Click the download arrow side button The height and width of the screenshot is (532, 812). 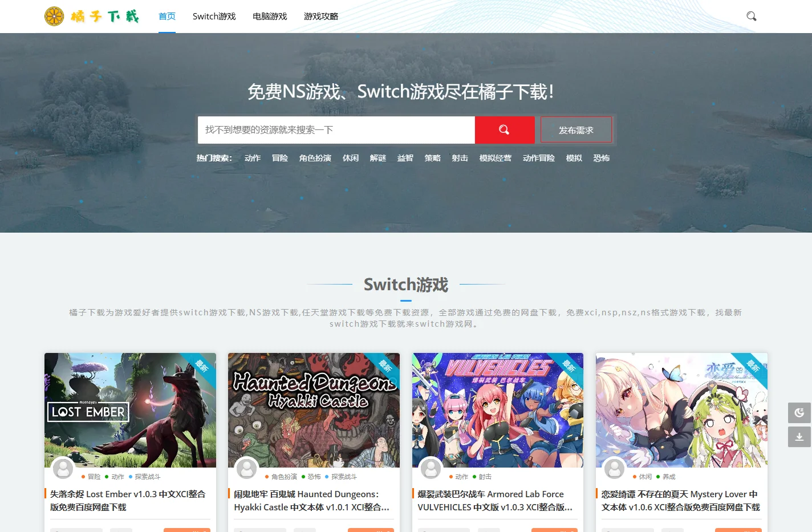tap(799, 437)
